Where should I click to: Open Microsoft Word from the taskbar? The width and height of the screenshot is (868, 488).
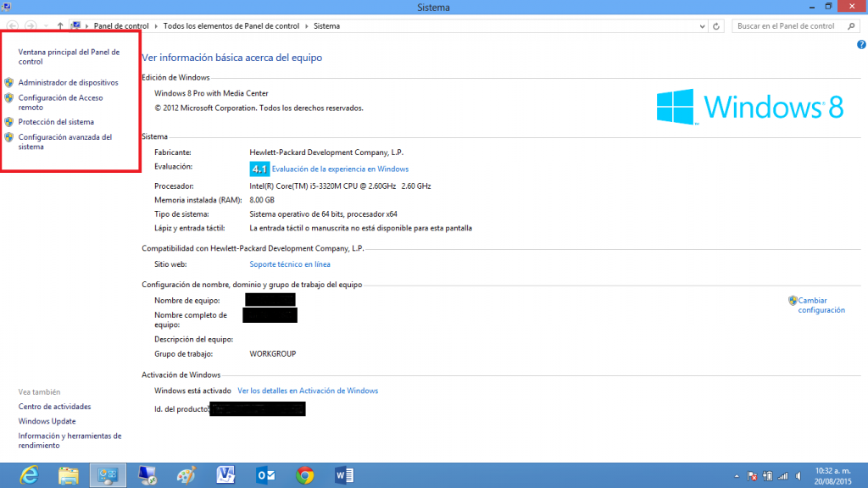[x=344, y=475]
